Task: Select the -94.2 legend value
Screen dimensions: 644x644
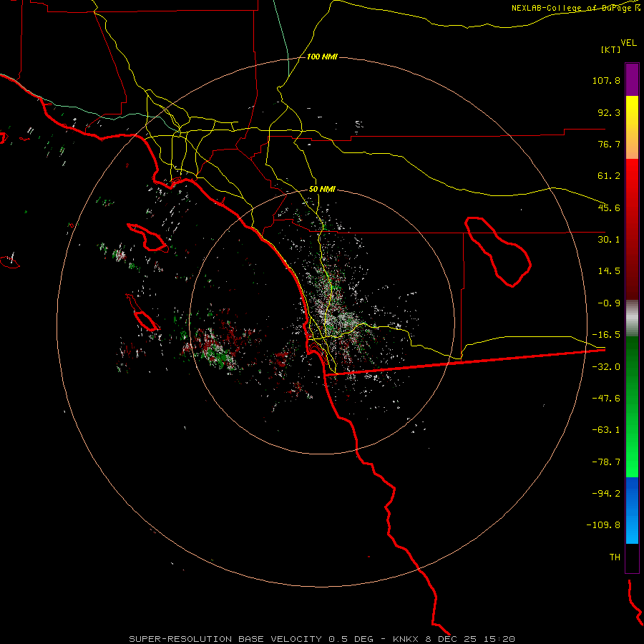Action: (x=606, y=494)
